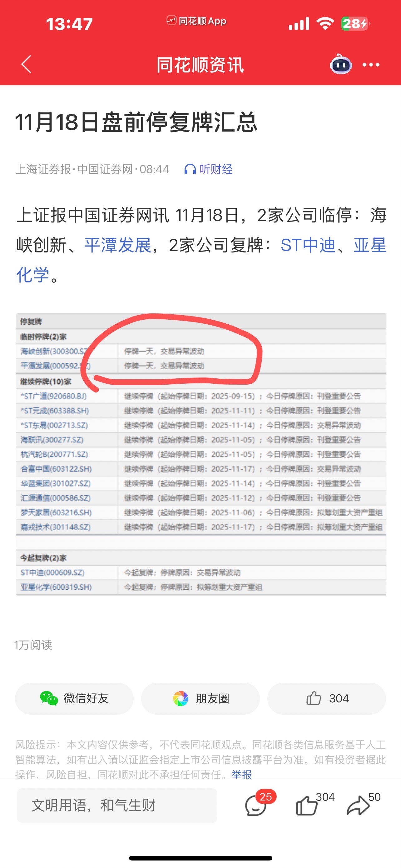Focus the 文明用语，和气生财 comment field
The height and width of the screenshot is (868, 401).
tap(117, 805)
